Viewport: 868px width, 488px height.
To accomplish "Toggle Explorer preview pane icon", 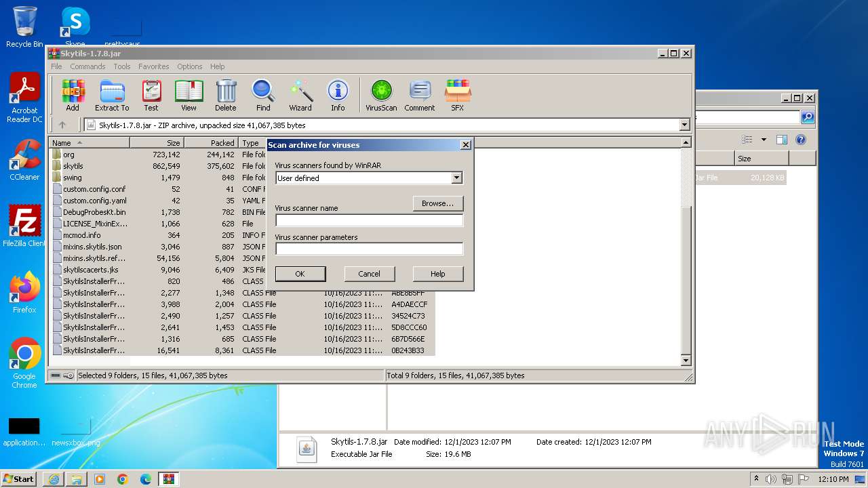I will (781, 140).
